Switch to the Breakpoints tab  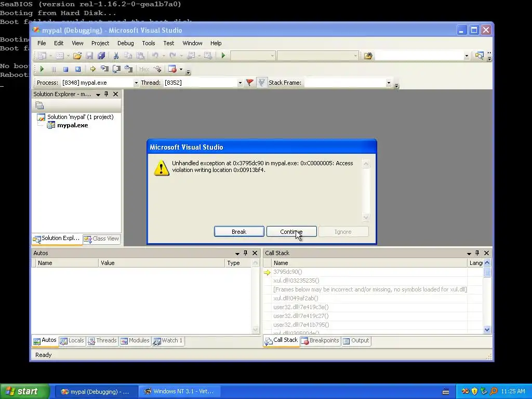pos(320,341)
